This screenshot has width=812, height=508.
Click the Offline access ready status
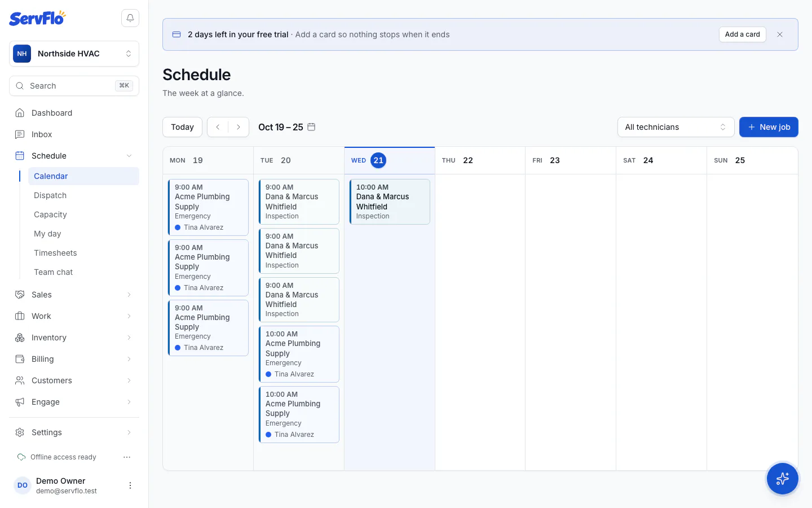(x=63, y=457)
